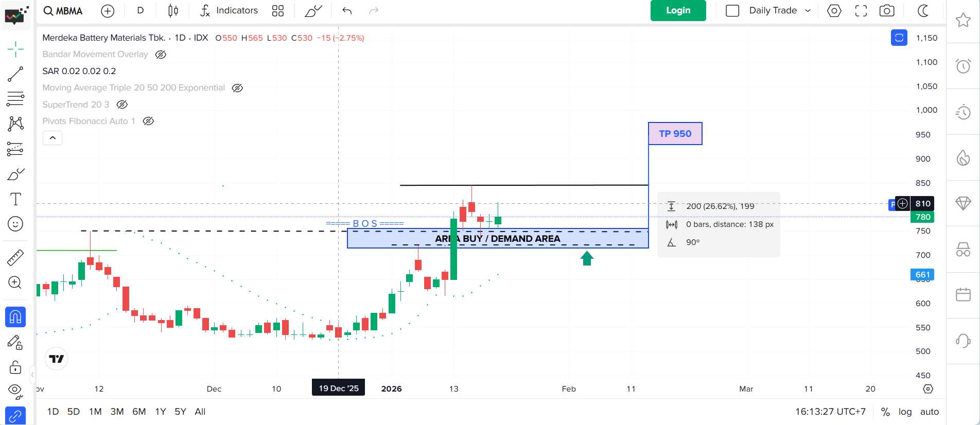The height and width of the screenshot is (425, 980).
Task: Switch to dark theme moon icon
Action: pyautogui.click(x=923, y=11)
